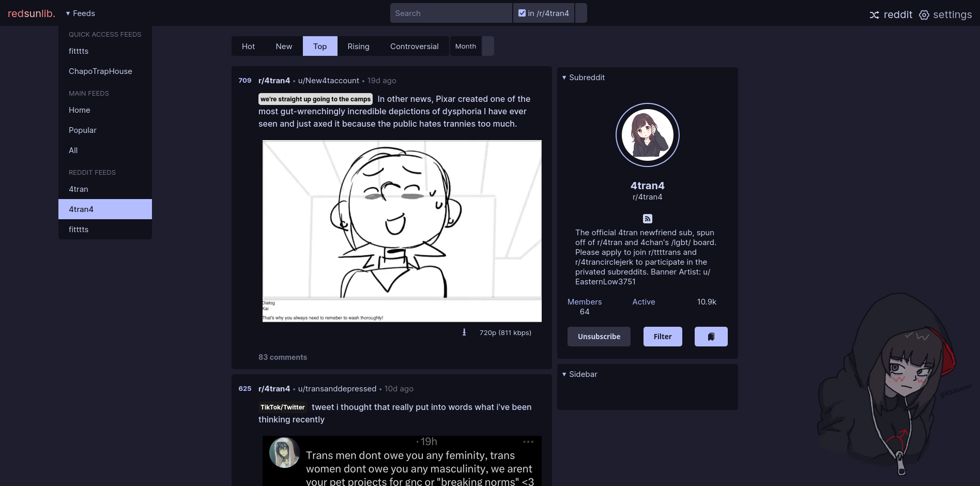
Task: Play the Pixar sketch video thumbnail
Action: coord(402,231)
